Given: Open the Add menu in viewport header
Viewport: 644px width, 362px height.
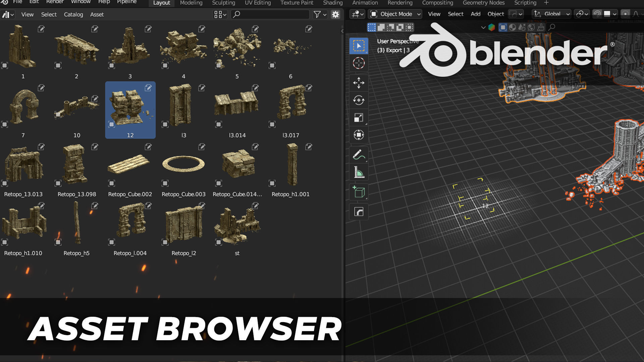Looking at the screenshot, I should pyautogui.click(x=475, y=14).
